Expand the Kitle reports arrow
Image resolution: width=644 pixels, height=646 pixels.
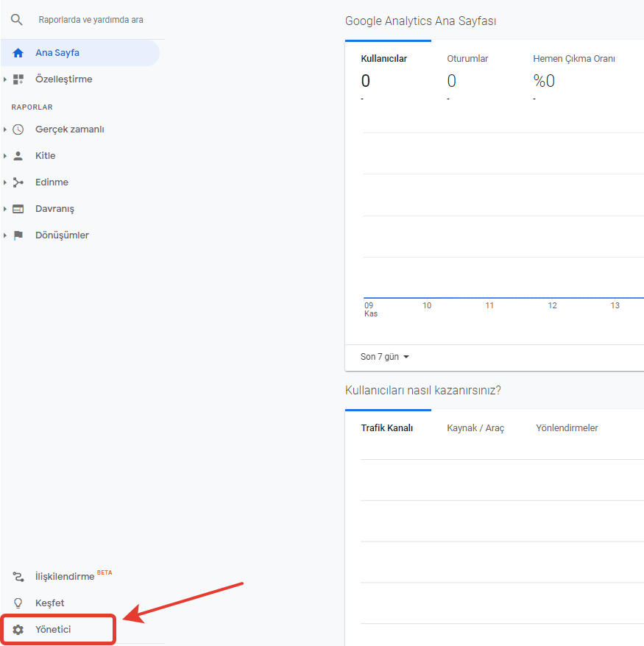[5, 156]
